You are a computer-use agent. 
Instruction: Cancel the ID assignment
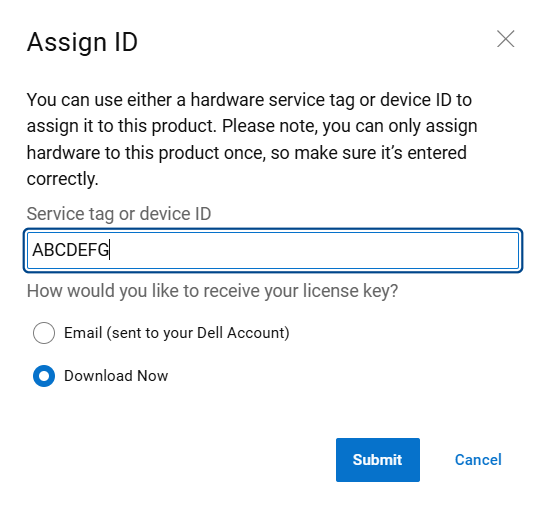pos(478,460)
